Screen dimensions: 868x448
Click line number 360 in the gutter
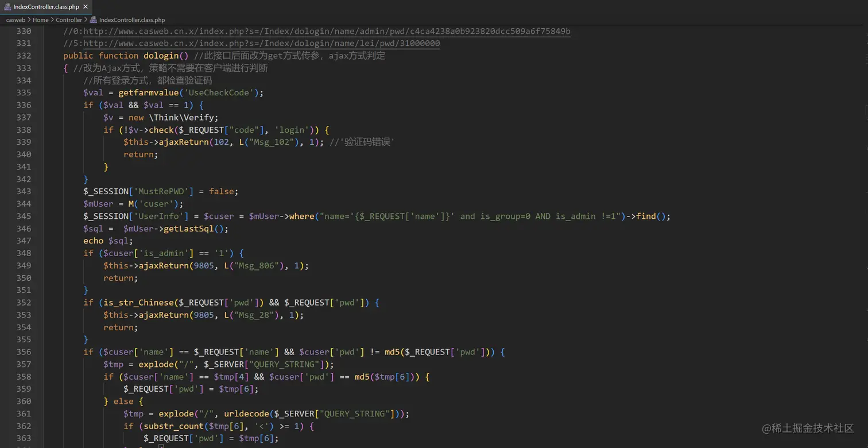pyautogui.click(x=24, y=401)
